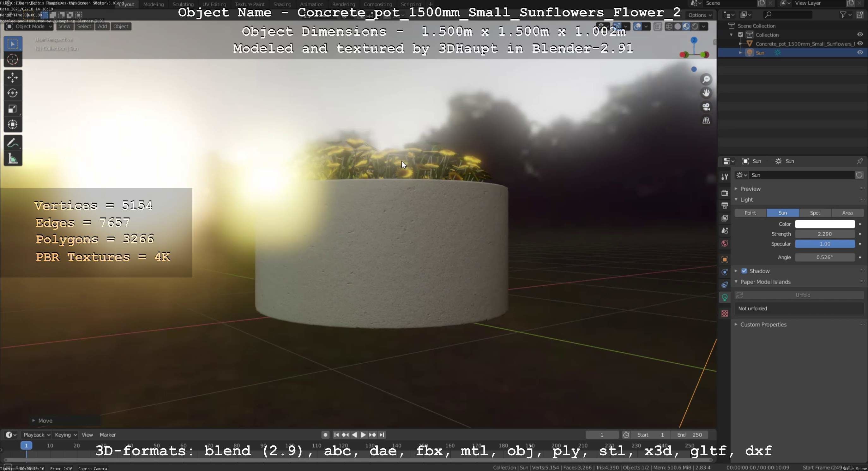The image size is (868, 471).
Task: Switch viewport to rendered shading
Action: (x=695, y=27)
